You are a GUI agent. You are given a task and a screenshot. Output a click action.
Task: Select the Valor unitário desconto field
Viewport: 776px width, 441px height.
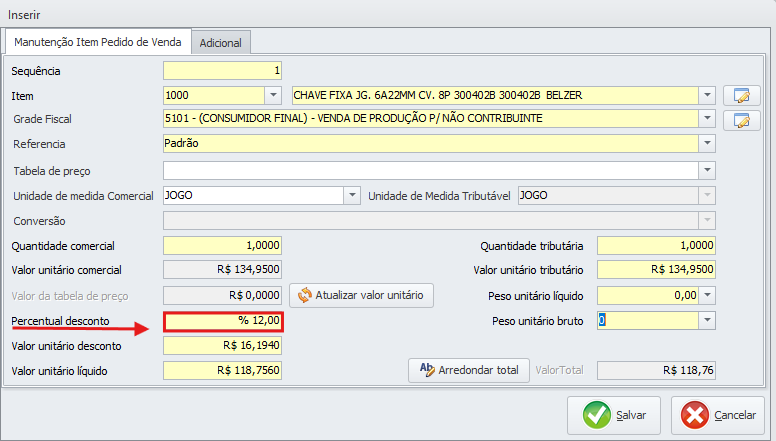pyautogui.click(x=222, y=346)
